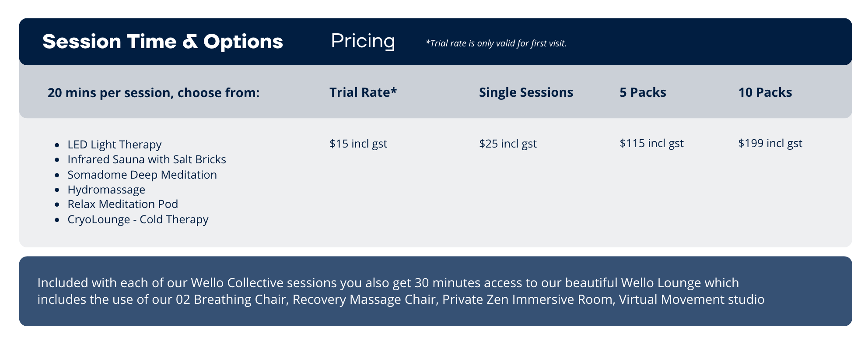
Task: Click the bullet beside LED Light Therapy
Action: (x=57, y=145)
